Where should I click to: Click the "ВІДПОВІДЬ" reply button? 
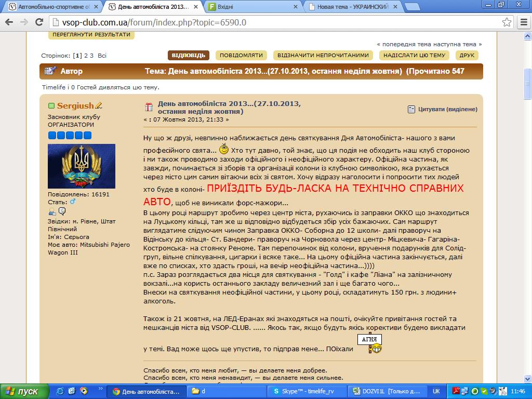tap(188, 55)
